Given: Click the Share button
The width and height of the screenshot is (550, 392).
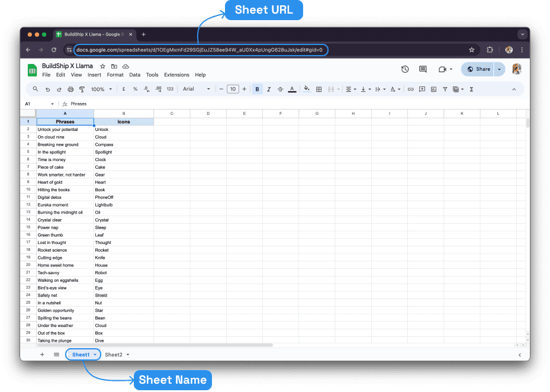Looking at the screenshot, I should pos(479,69).
